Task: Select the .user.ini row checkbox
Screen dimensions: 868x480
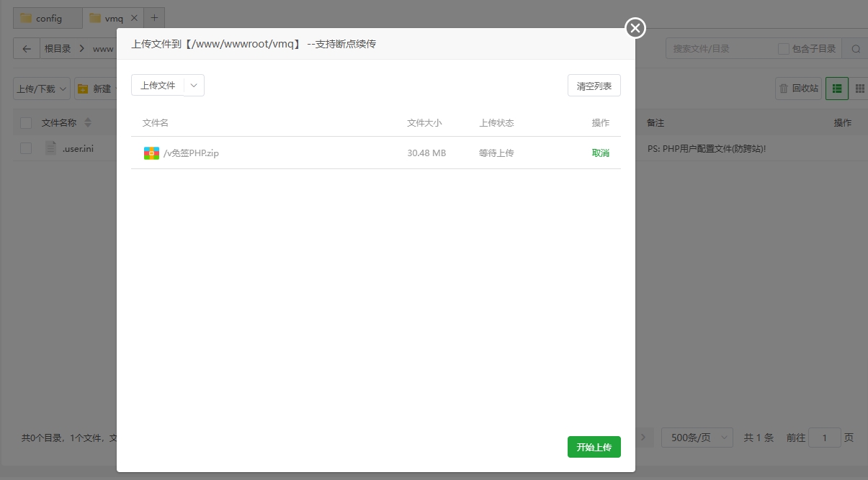Action: (26, 148)
